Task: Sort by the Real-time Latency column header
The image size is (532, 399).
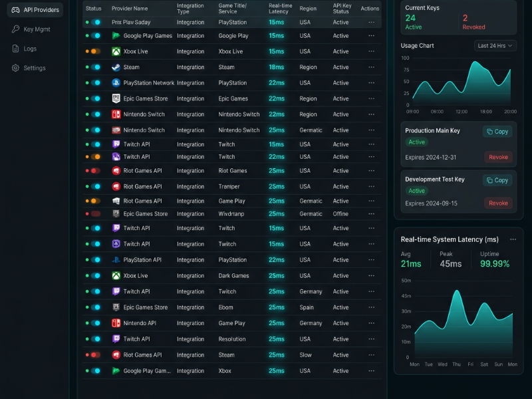Action: [x=280, y=9]
